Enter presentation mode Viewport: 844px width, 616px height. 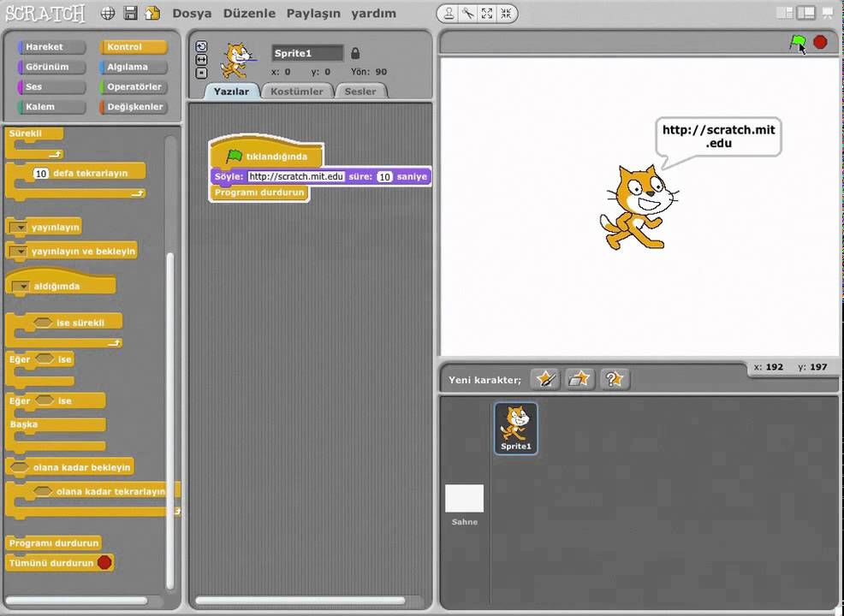click(828, 13)
